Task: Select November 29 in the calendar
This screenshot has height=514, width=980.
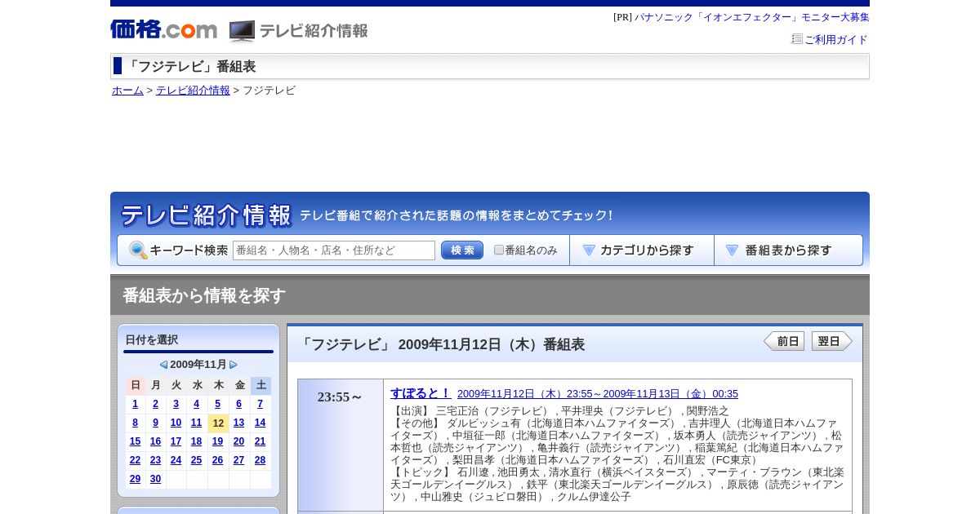Action: click(x=135, y=479)
